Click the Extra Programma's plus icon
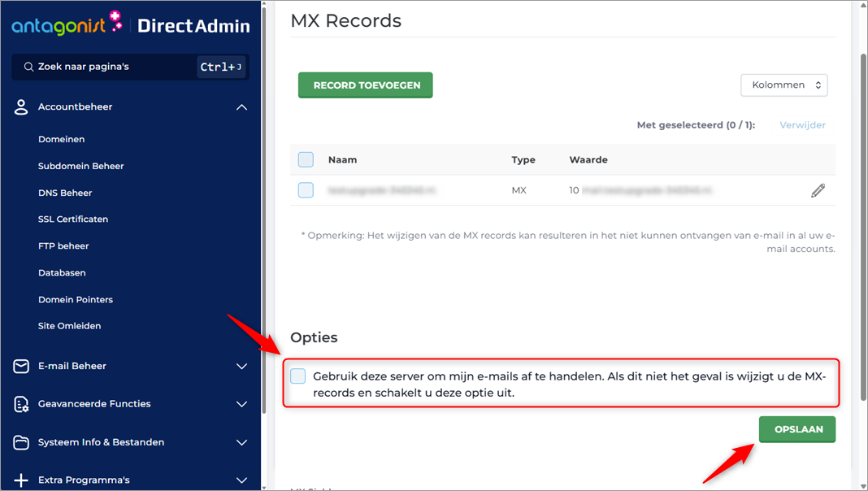 pos(21,480)
